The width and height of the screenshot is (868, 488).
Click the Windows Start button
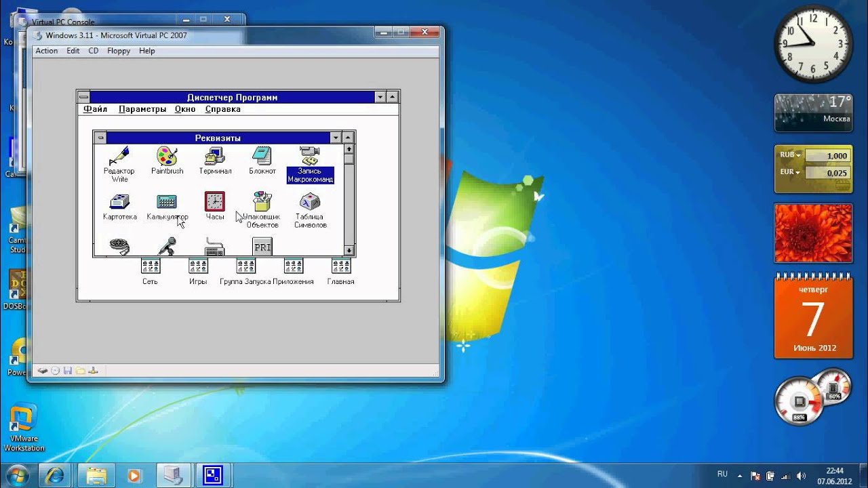(16, 474)
